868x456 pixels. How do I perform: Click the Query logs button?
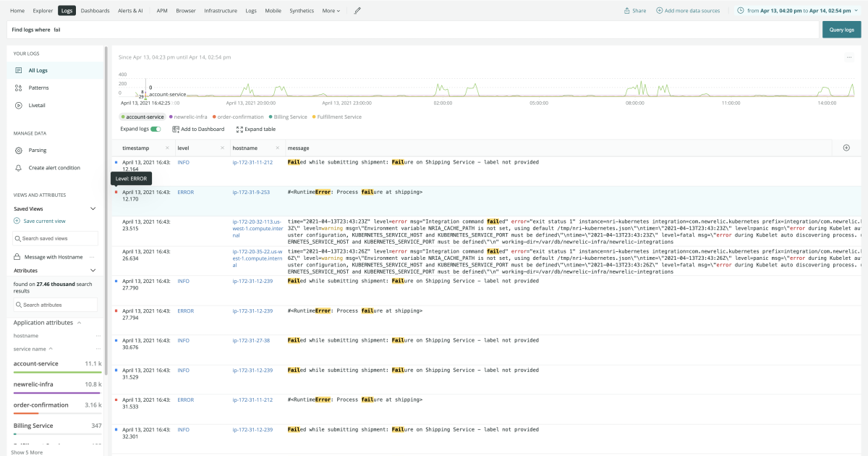pos(841,30)
